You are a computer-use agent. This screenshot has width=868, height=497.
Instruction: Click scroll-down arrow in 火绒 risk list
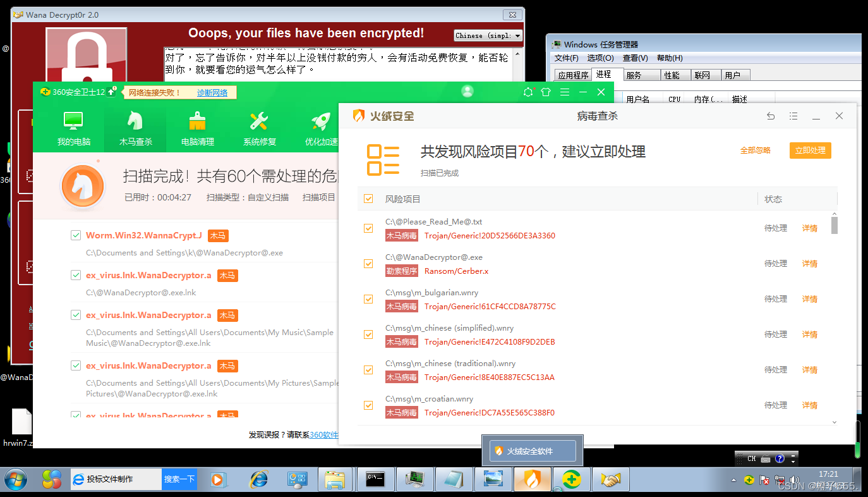[834, 422]
